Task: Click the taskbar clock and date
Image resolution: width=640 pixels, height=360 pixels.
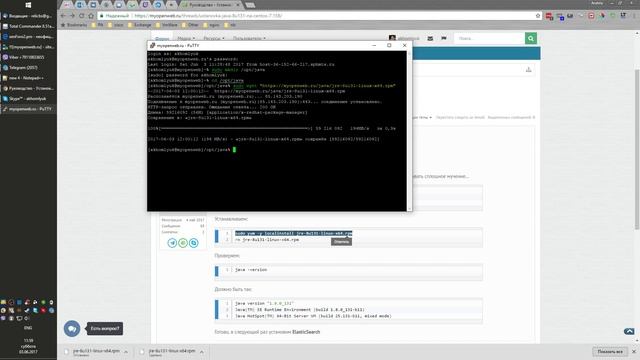Action: tap(28, 346)
